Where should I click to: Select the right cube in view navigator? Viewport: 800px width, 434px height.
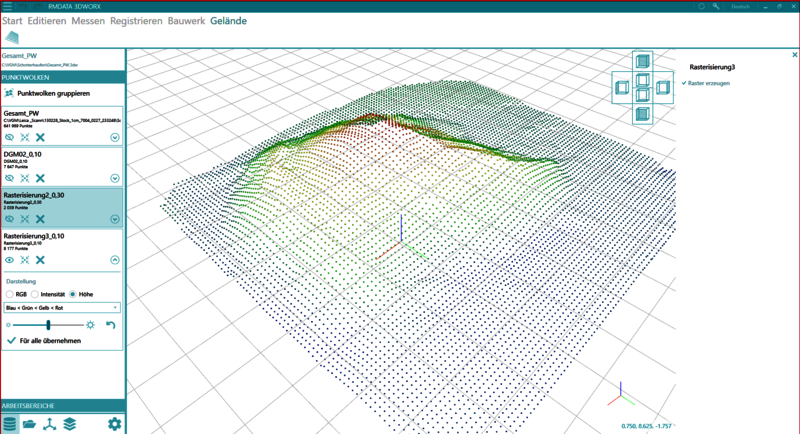[x=663, y=88]
